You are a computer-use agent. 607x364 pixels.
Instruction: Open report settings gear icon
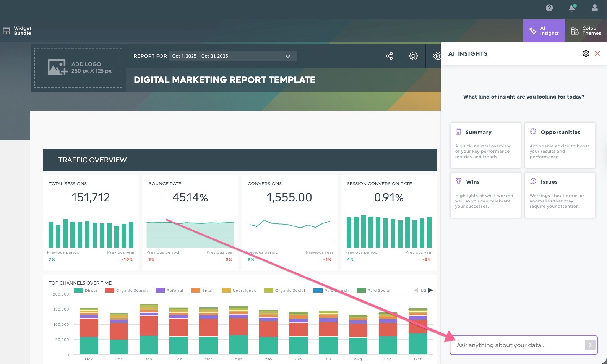pos(413,56)
